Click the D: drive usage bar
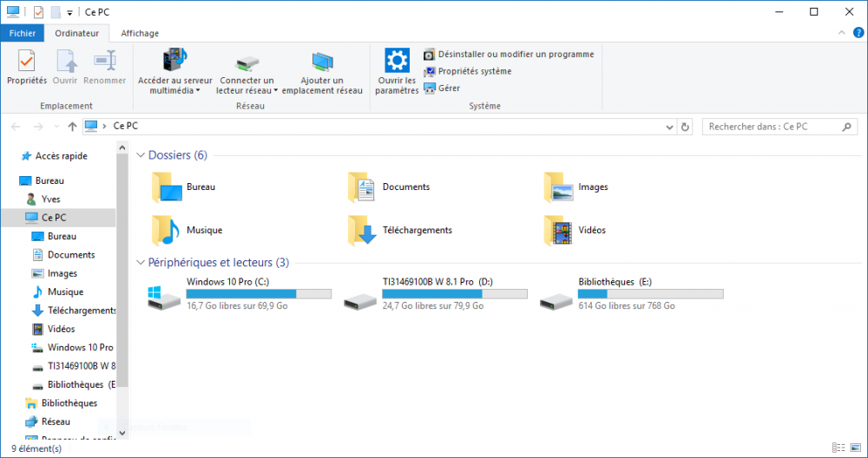 [455, 294]
